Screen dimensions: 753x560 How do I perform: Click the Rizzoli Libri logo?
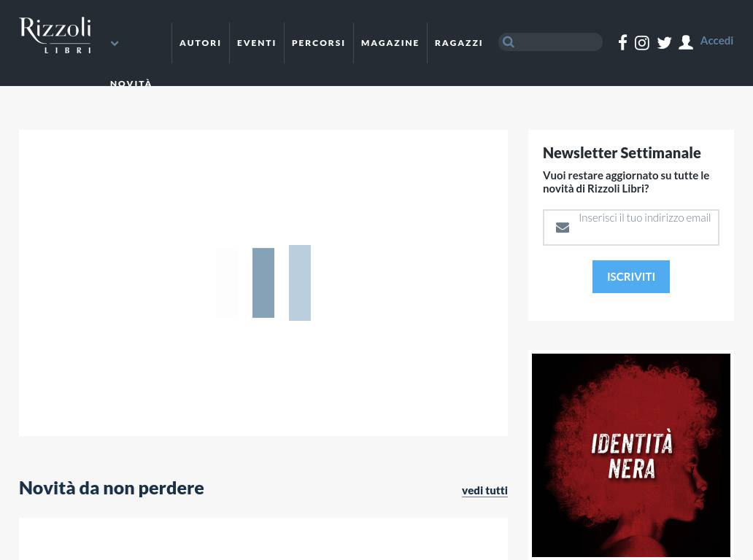pos(55,35)
